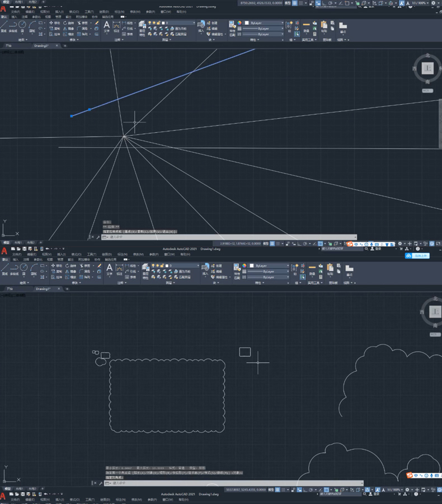
Task: Open Layer Properties (图层特性) in the radiating-lines window
Action: (x=142, y=29)
